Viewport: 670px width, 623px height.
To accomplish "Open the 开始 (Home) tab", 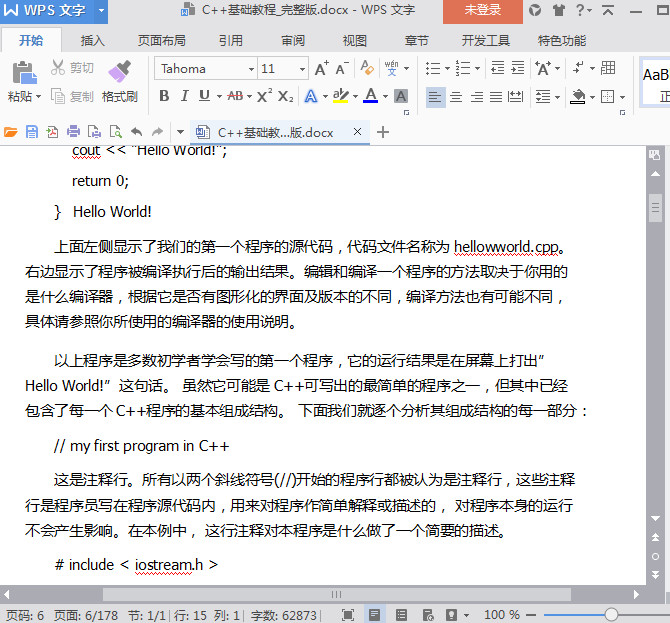I will click(31, 41).
